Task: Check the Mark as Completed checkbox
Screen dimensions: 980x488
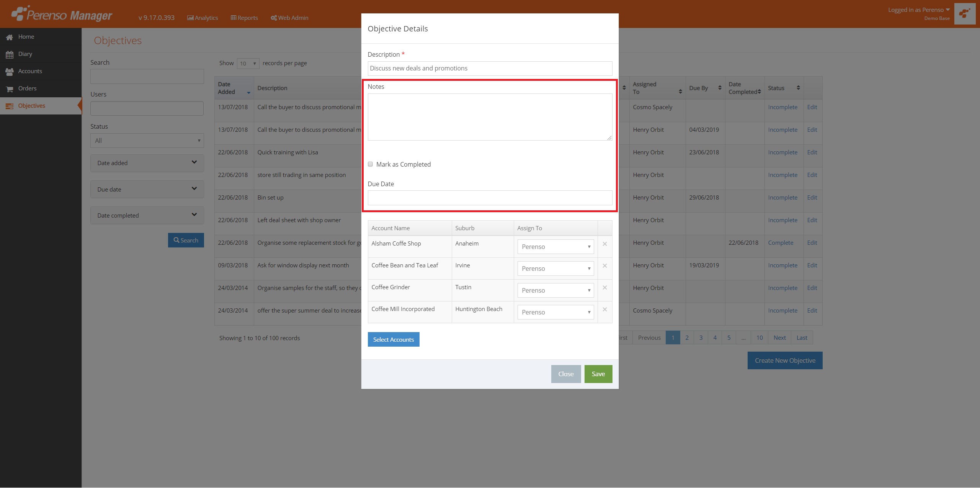Action: tap(370, 164)
